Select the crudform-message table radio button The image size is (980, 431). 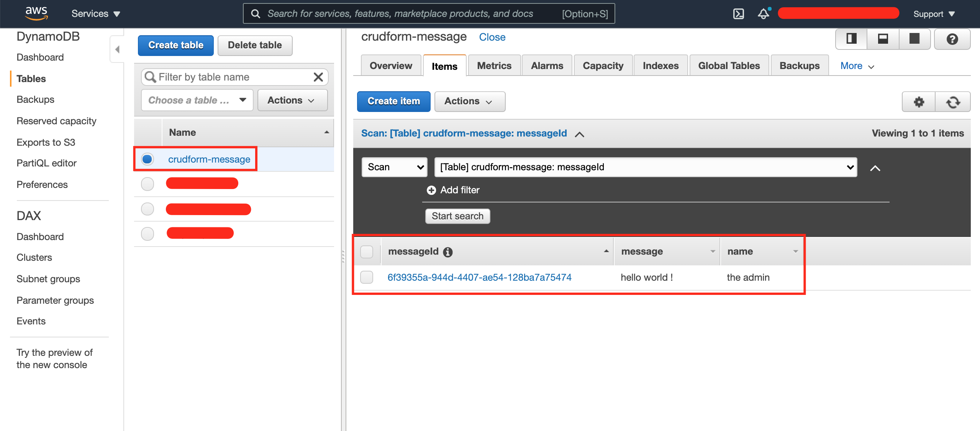pos(147,159)
